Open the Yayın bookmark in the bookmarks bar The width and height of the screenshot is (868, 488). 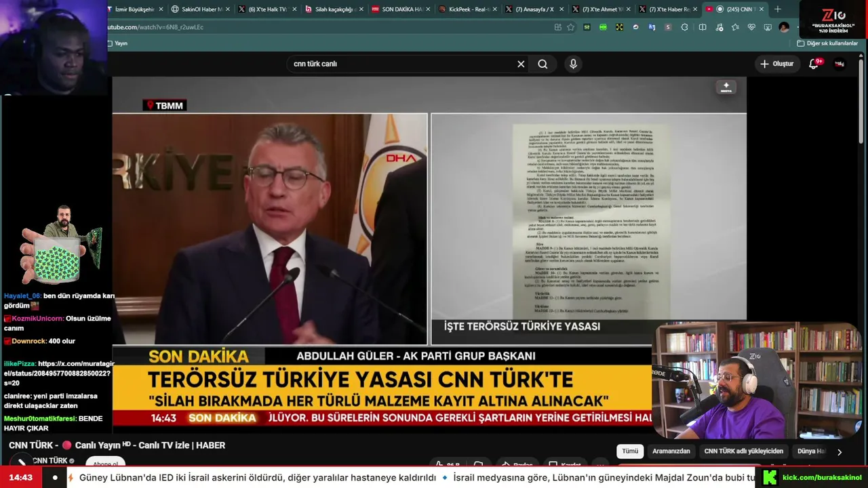pos(118,43)
